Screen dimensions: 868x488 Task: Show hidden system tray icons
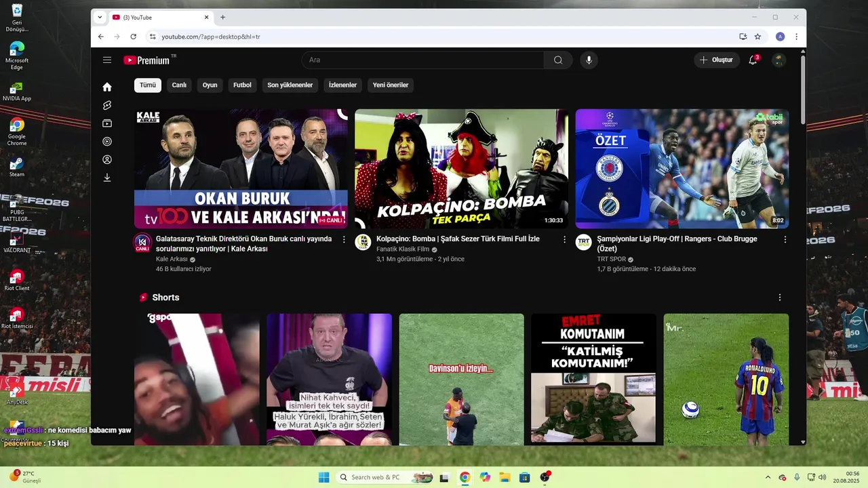[x=768, y=477]
